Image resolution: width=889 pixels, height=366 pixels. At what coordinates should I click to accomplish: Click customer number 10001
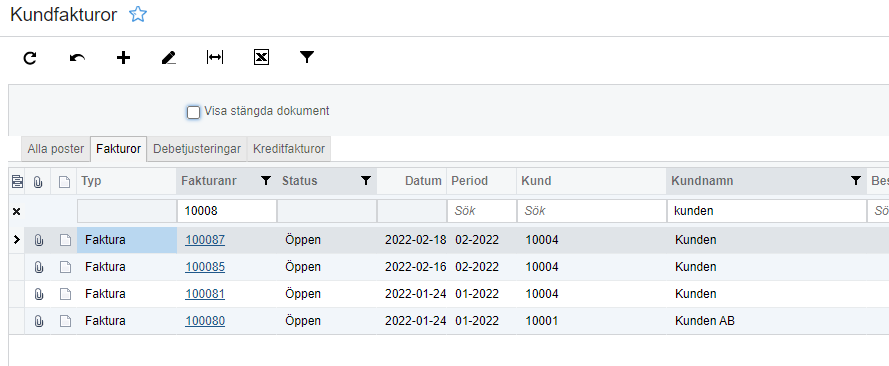pos(541,321)
